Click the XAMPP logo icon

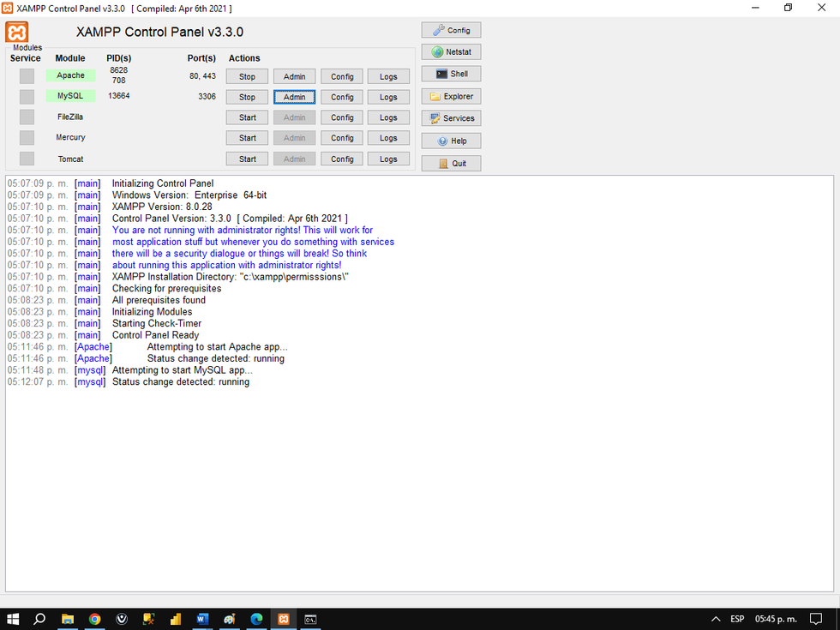tap(16, 33)
